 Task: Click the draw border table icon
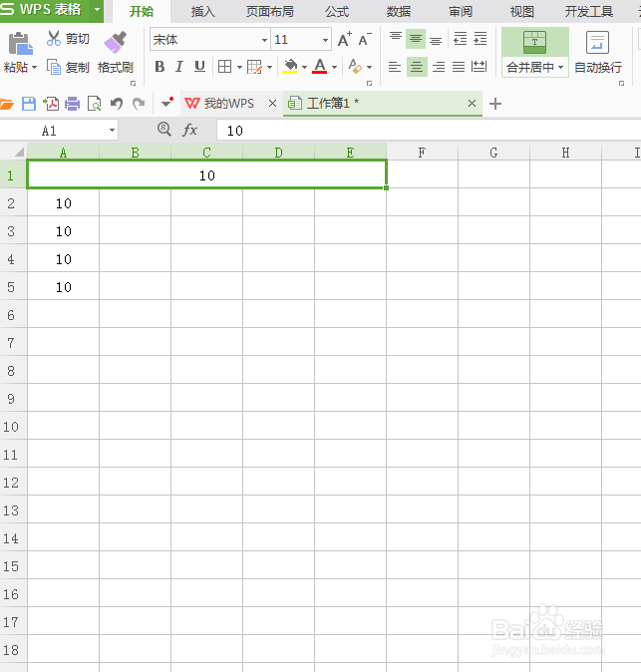pyautogui.click(x=254, y=67)
